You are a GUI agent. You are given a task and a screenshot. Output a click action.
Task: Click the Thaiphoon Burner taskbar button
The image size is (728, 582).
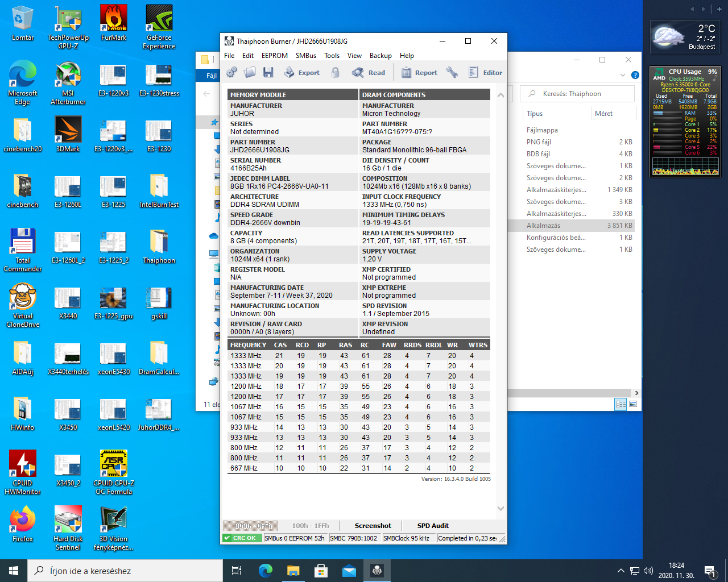click(377, 571)
